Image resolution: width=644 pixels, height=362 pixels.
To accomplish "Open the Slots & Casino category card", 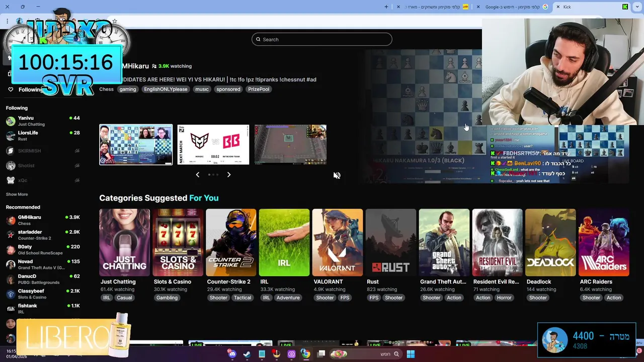I will point(178,242).
